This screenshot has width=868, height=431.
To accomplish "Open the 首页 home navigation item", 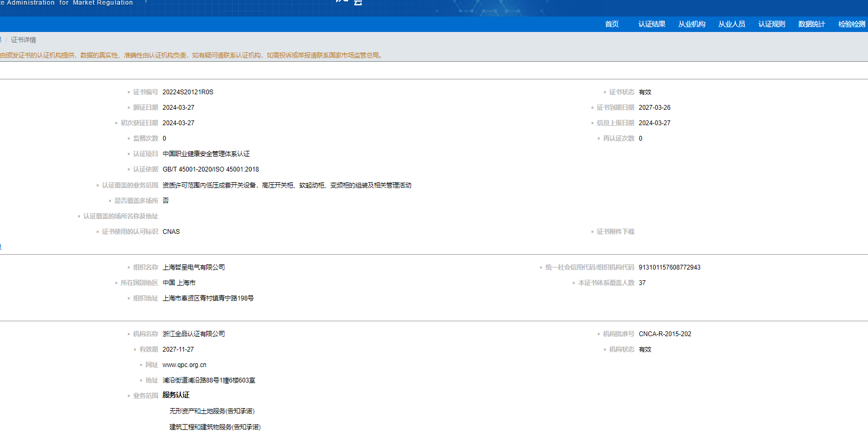I will [612, 24].
